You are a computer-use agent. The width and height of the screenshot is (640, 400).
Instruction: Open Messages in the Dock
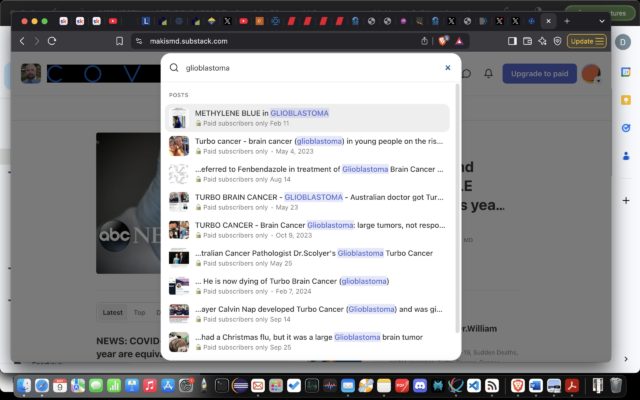tap(96, 385)
